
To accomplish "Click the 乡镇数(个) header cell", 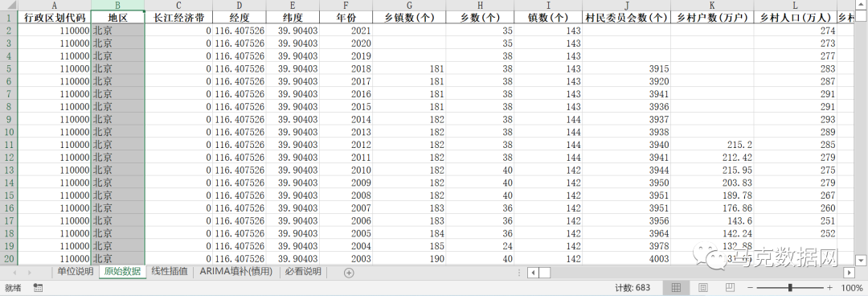I will 409,17.
